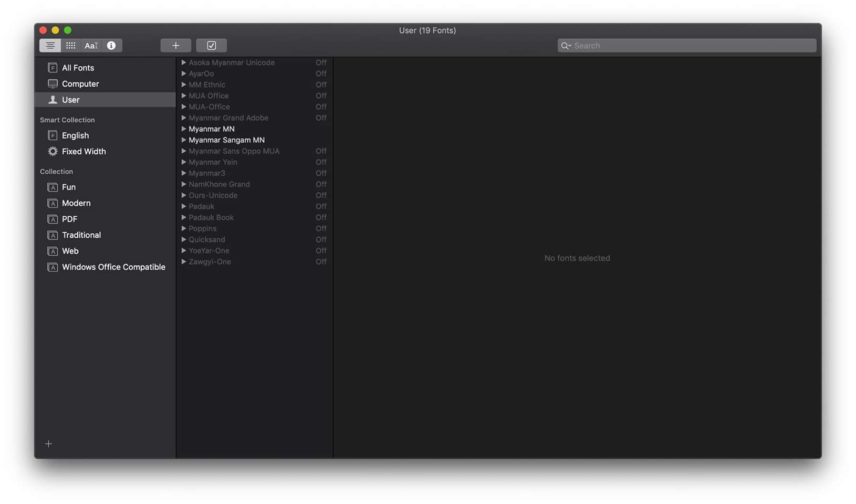
Task: Expand the Padauk Book font family
Action: [x=184, y=217]
